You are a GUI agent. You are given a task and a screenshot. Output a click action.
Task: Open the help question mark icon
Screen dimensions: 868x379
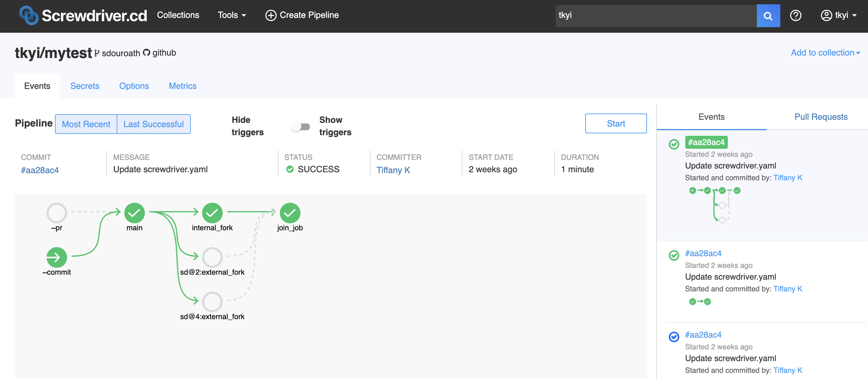tap(795, 15)
